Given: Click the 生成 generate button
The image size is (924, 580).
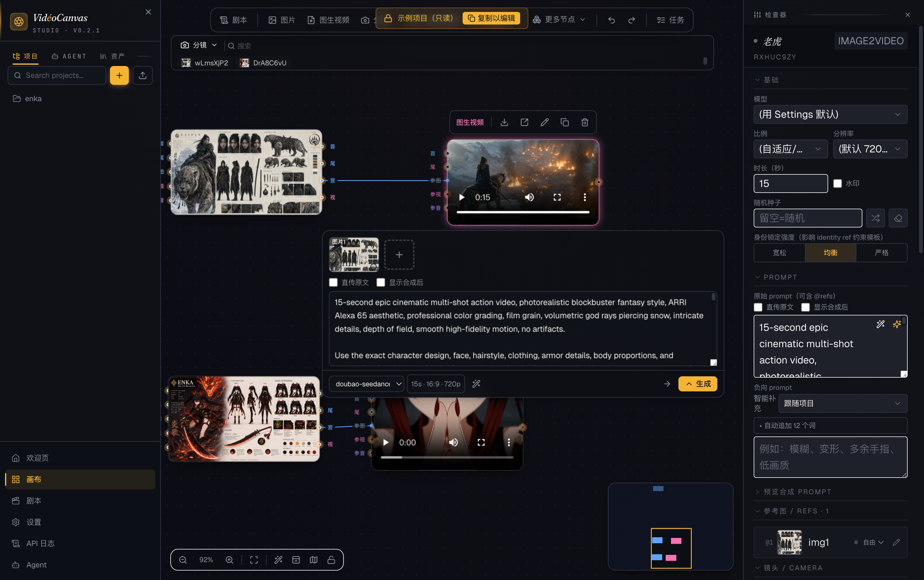Looking at the screenshot, I should (x=698, y=384).
